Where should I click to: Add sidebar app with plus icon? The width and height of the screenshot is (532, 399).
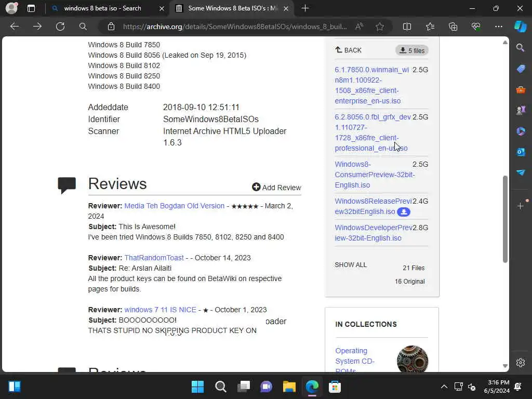[521, 206]
